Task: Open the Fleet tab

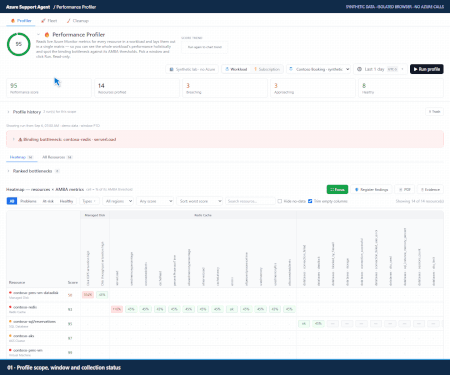Action: 49,21
